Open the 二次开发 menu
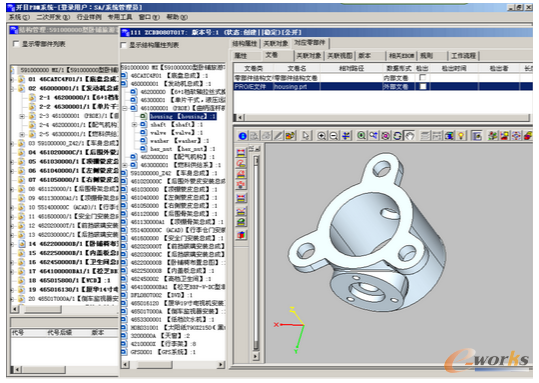The image size is (539, 383). pyautogui.click(x=53, y=17)
